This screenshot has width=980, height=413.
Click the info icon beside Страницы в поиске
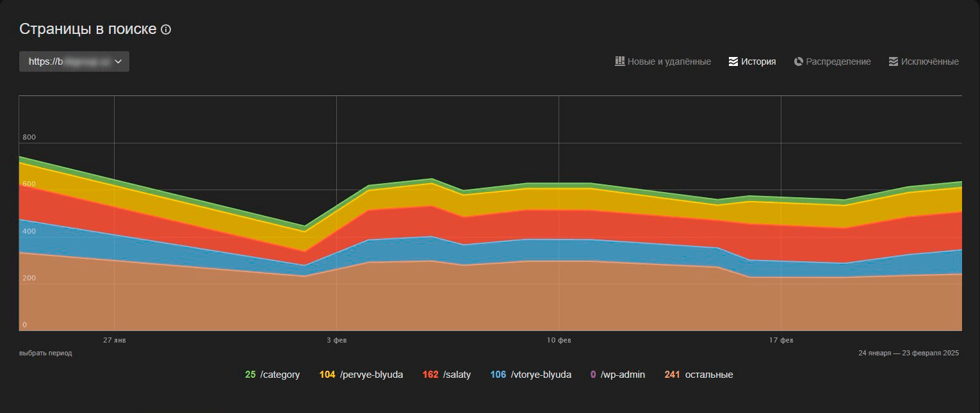tap(166, 29)
